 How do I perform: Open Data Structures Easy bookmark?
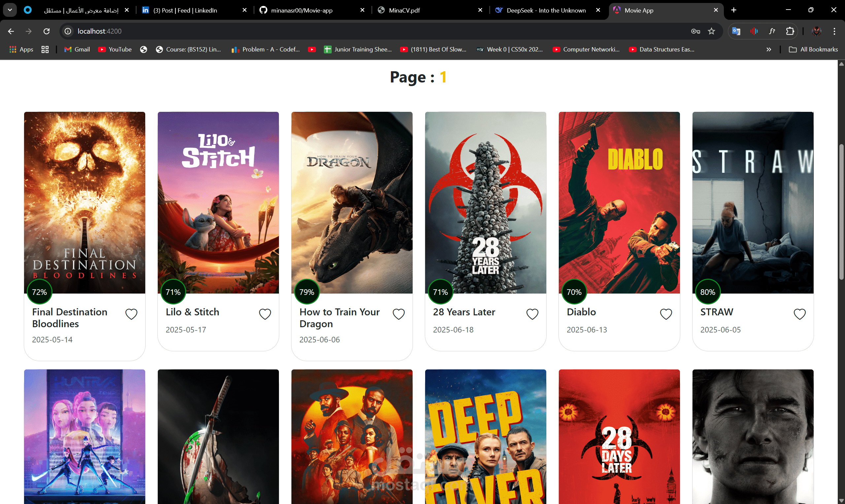[661, 49]
